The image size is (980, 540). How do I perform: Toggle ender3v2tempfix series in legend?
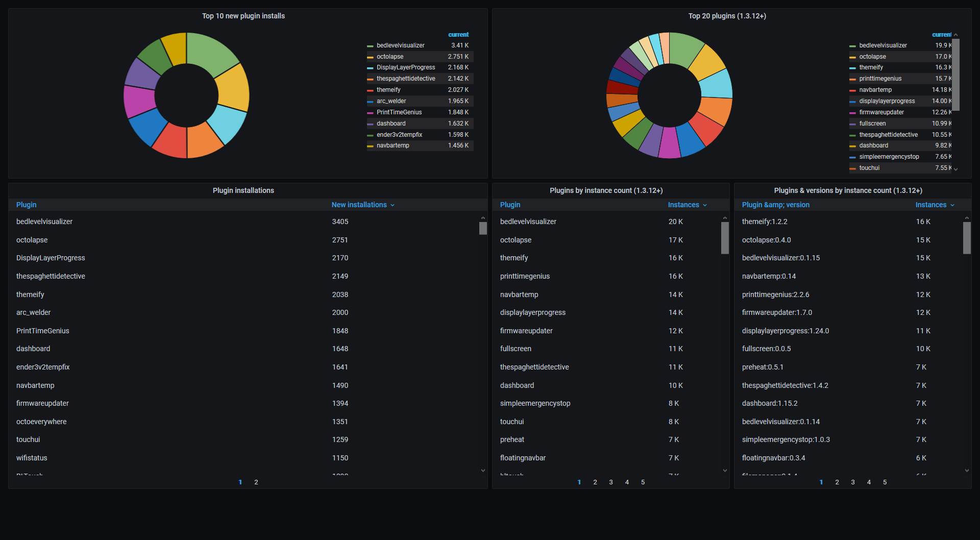[x=399, y=135]
